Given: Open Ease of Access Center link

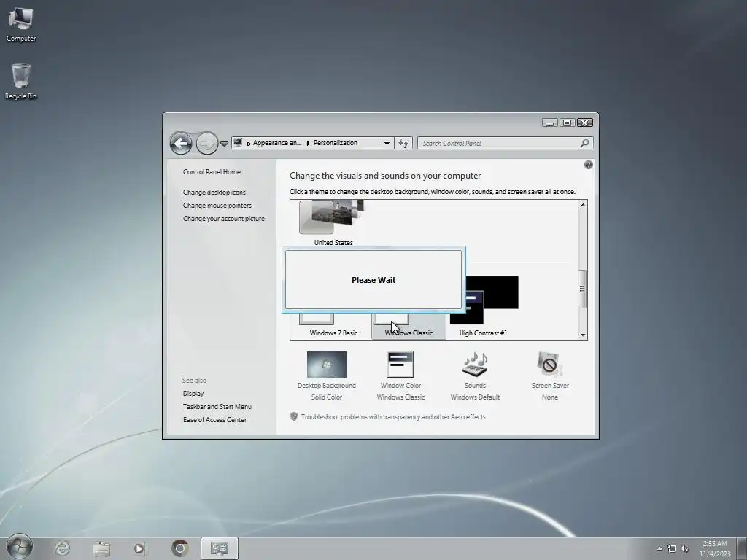Looking at the screenshot, I should [x=214, y=420].
